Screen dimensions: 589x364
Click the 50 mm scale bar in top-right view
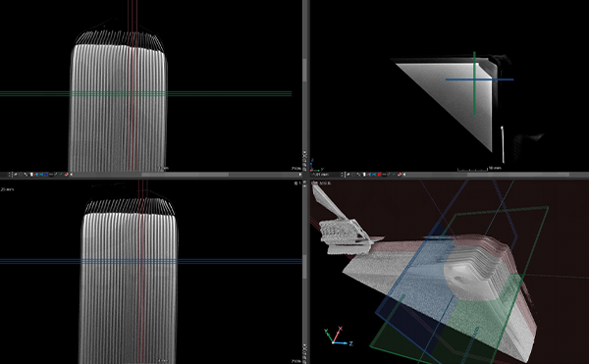coord(479,169)
